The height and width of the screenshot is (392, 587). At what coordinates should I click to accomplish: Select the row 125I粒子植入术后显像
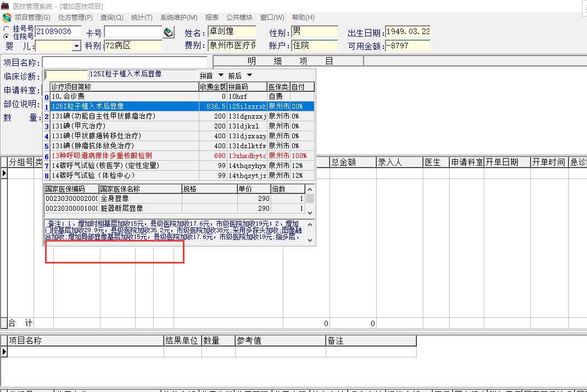(x=182, y=107)
